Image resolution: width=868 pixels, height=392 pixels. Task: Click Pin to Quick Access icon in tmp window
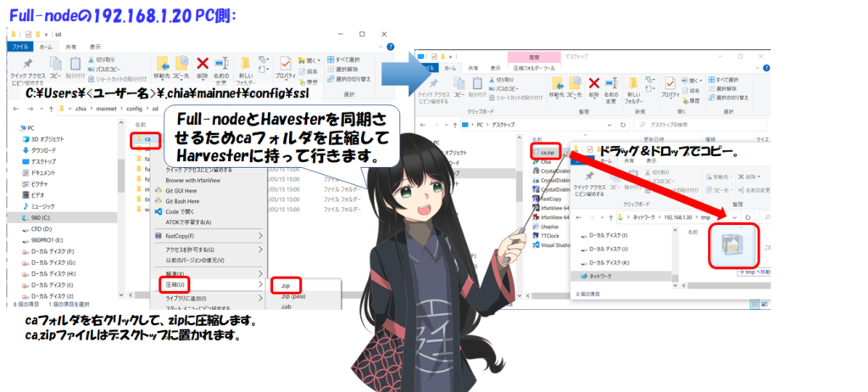click(588, 176)
